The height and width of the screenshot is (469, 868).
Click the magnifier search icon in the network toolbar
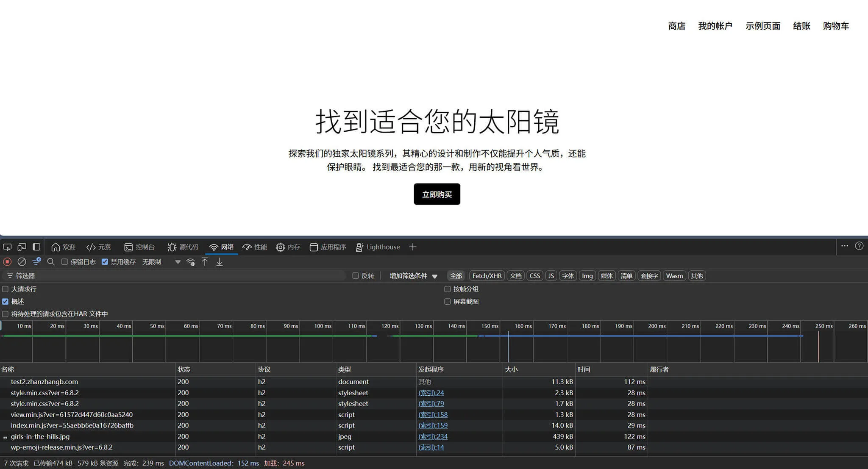coord(51,262)
